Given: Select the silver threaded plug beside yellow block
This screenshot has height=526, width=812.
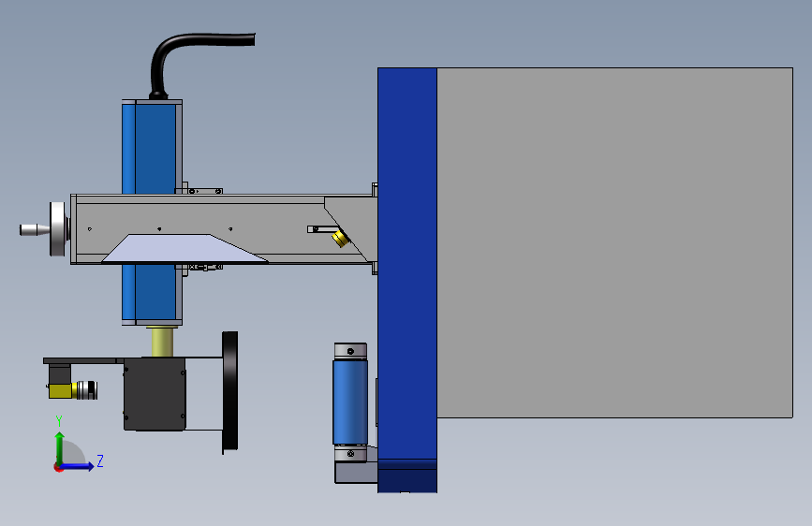Looking at the screenshot, I should click(x=86, y=390).
